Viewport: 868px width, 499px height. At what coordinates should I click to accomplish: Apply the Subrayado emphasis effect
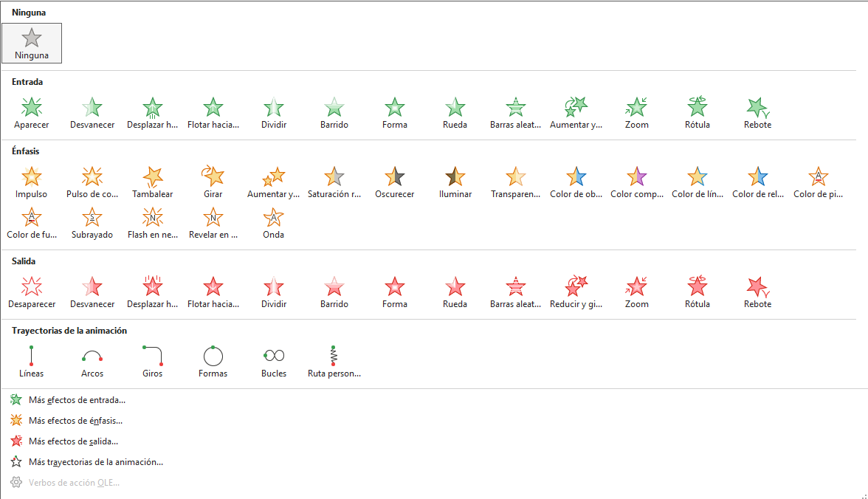[92, 222]
